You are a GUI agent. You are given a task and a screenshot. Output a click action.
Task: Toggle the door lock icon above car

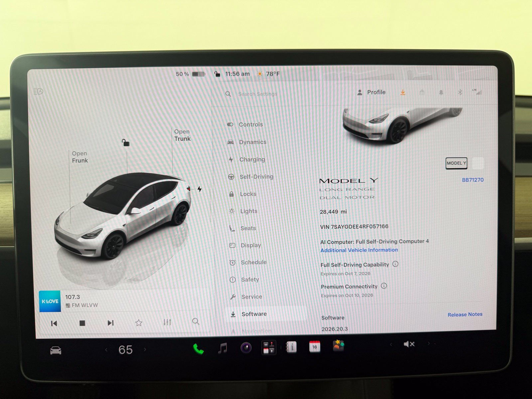coord(125,143)
